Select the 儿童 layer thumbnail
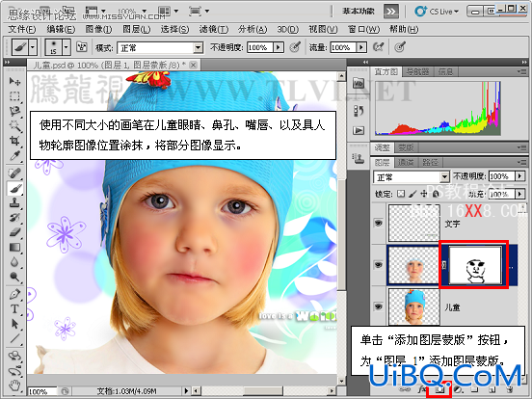Screen dimensions: 532x399 pyautogui.click(x=414, y=306)
